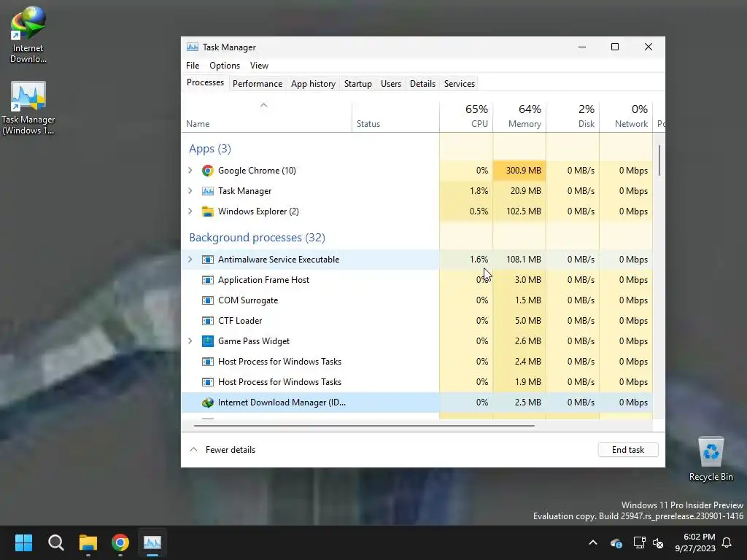Screen dimensions: 747x560
Task: Click the 108.1 MB Antimalware memory value
Action: 523,260
